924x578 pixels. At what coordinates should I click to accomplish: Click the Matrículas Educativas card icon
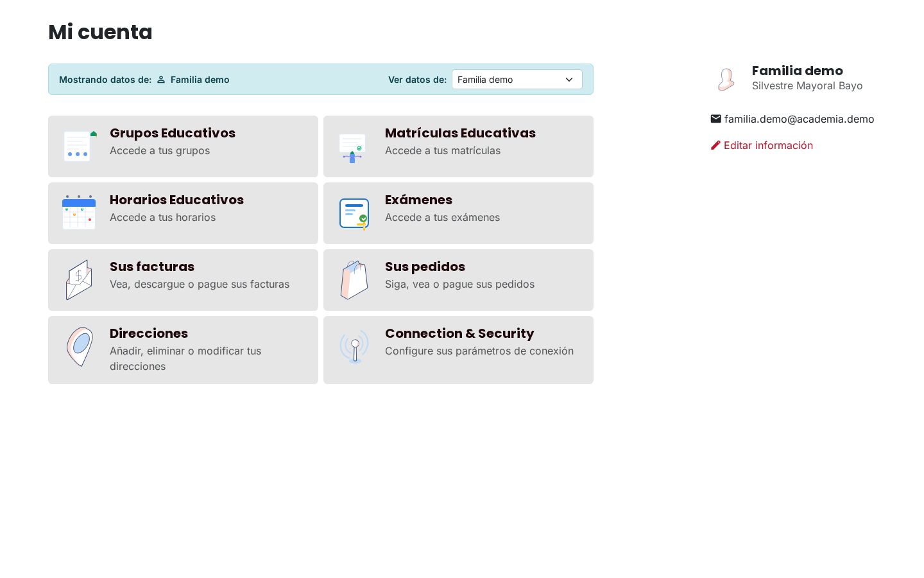352,148
